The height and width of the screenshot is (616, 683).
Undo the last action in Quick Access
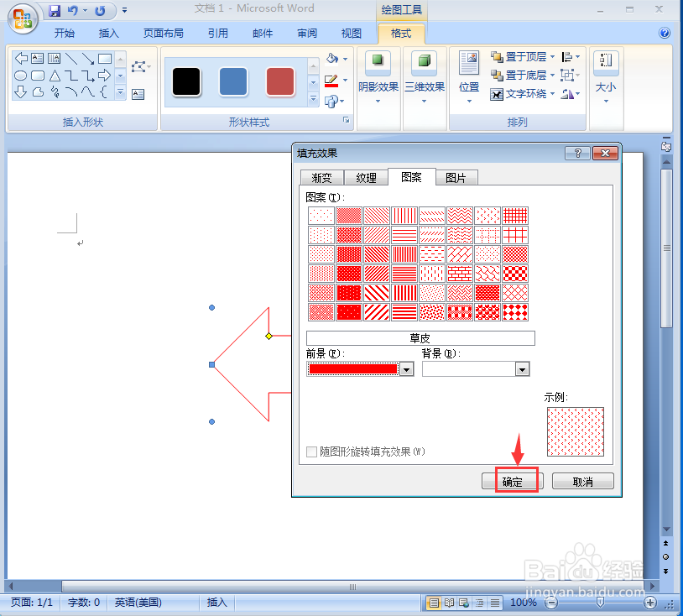[x=72, y=10]
